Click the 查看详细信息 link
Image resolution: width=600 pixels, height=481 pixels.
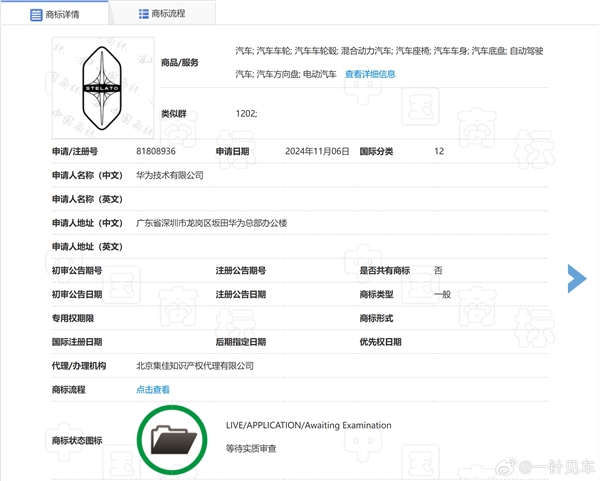click(370, 74)
